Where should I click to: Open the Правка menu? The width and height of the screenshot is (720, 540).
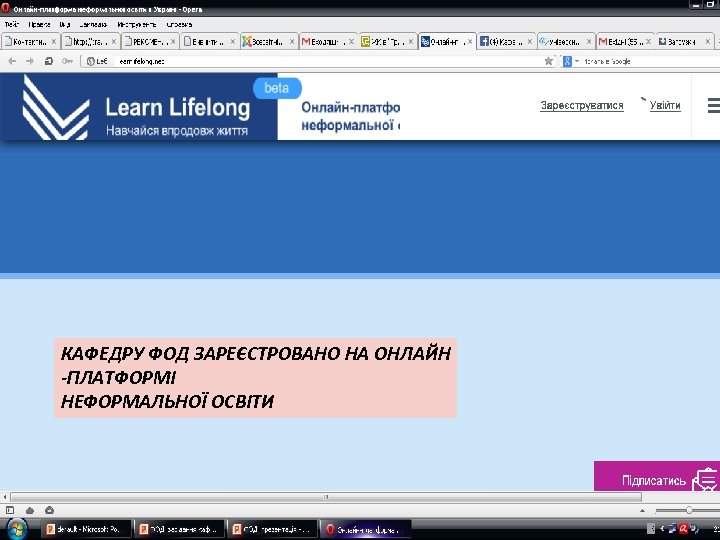tap(39, 24)
